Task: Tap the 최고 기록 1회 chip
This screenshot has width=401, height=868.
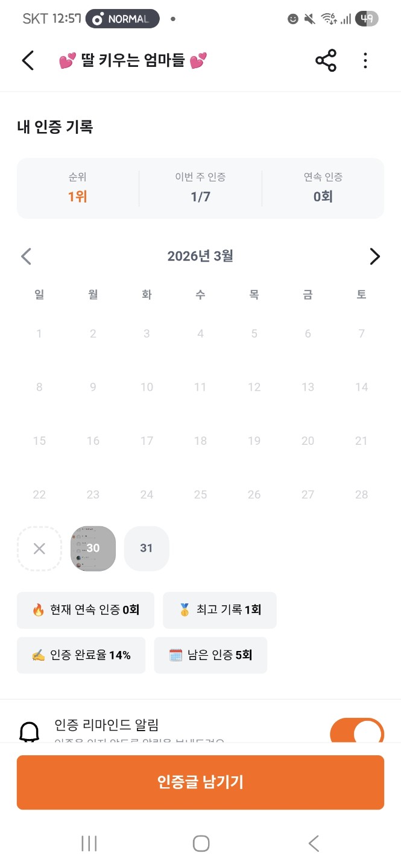Action: [x=219, y=610]
